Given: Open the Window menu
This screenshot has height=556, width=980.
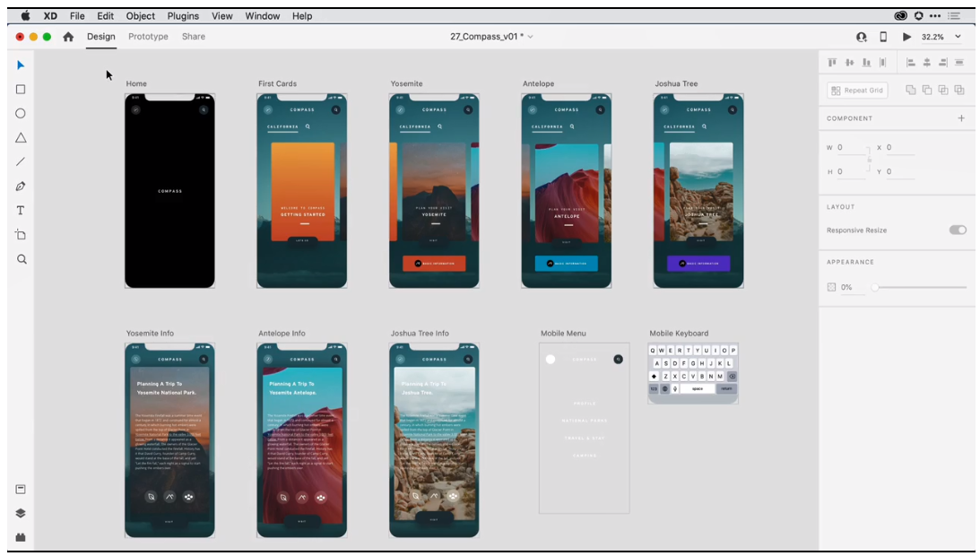Looking at the screenshot, I should pos(263,16).
